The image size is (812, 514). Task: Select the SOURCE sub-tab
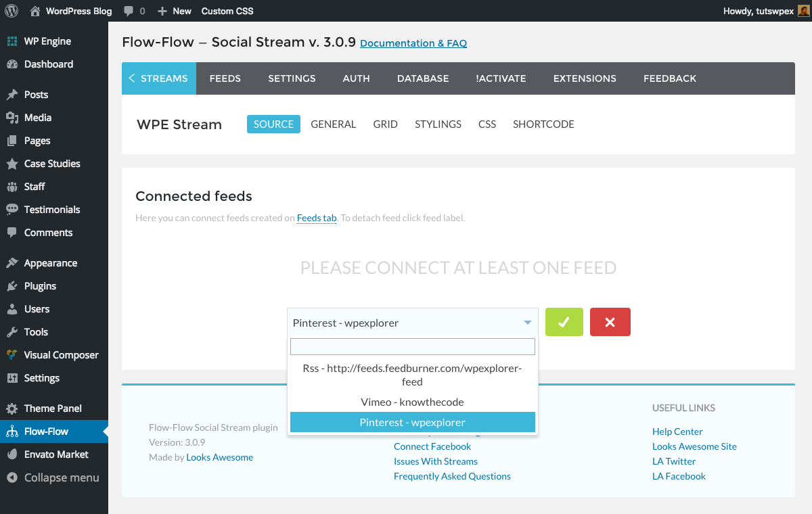(273, 124)
